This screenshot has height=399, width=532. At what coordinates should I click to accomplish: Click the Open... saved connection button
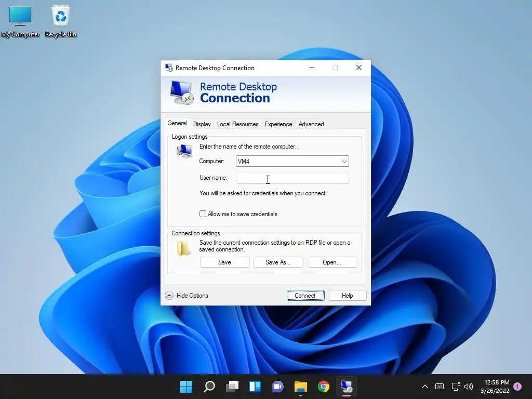pyautogui.click(x=332, y=262)
